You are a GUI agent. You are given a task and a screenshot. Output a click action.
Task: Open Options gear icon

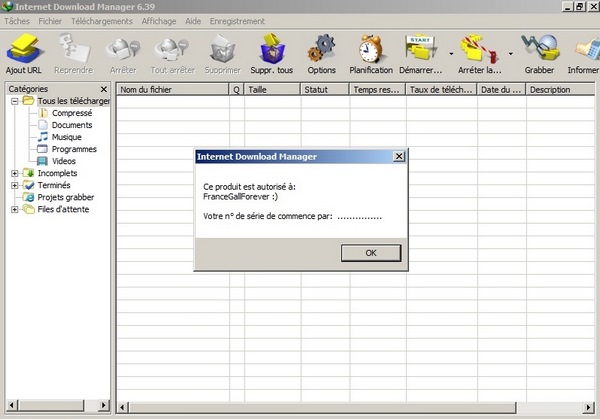coord(321,49)
